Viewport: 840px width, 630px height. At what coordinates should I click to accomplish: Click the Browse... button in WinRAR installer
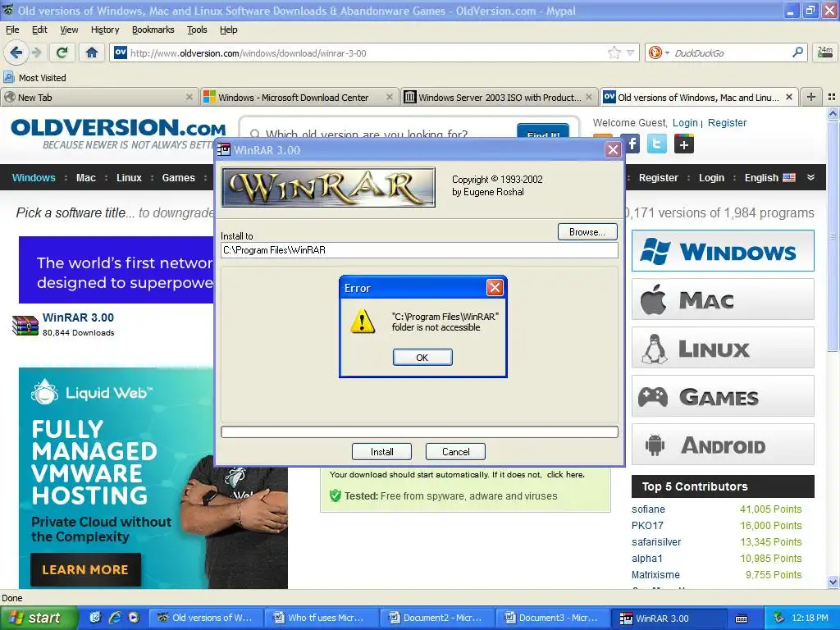click(x=587, y=232)
